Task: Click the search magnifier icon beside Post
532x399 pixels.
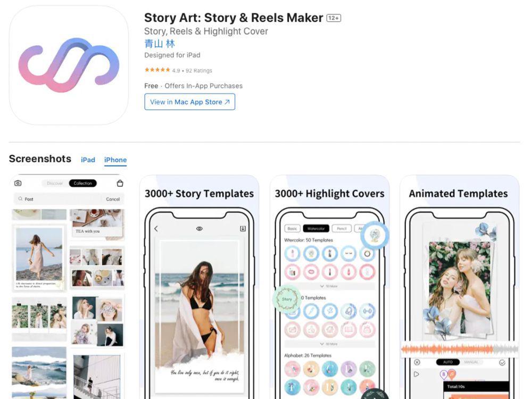Action: (x=20, y=199)
